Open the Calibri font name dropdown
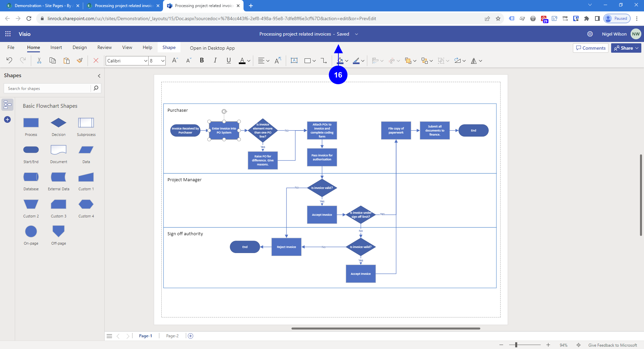The image size is (644, 349). (146, 61)
